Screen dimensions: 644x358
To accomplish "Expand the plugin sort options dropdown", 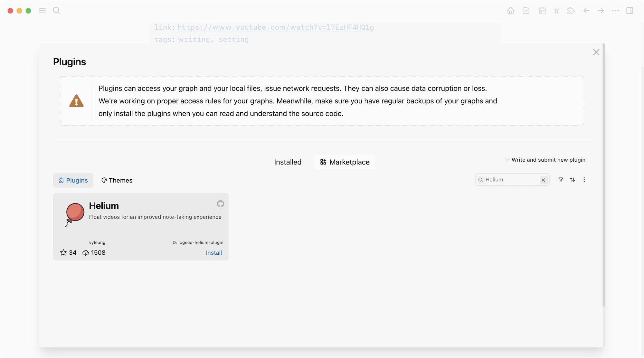I will click(573, 179).
